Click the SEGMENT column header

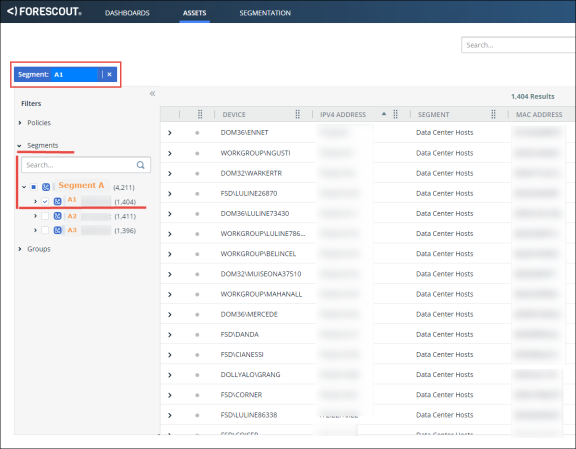point(433,115)
